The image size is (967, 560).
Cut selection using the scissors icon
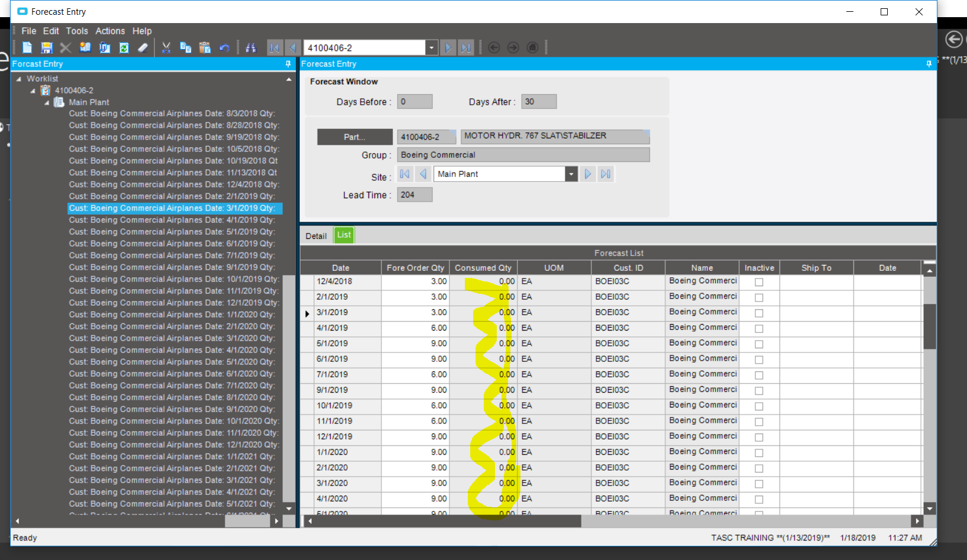pyautogui.click(x=166, y=47)
